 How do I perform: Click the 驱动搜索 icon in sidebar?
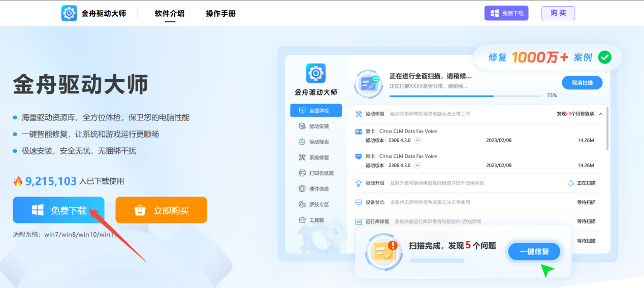click(302, 142)
